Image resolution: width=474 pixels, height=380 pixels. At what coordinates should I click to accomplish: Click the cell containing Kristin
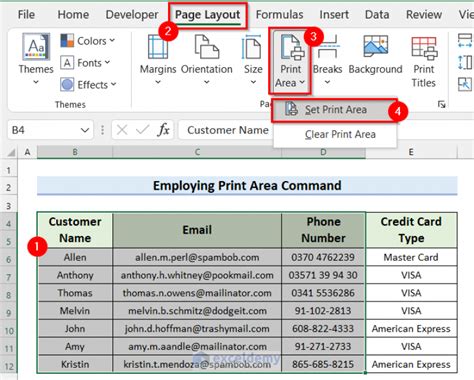pos(75,364)
